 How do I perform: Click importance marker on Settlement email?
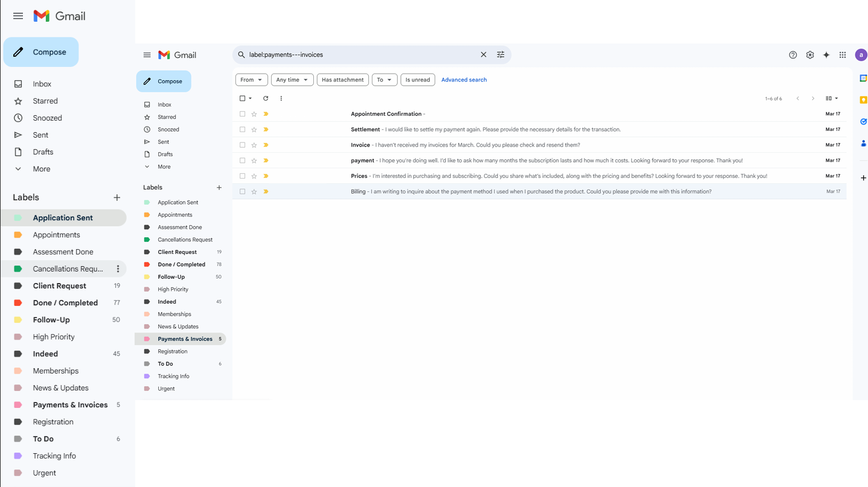266,129
